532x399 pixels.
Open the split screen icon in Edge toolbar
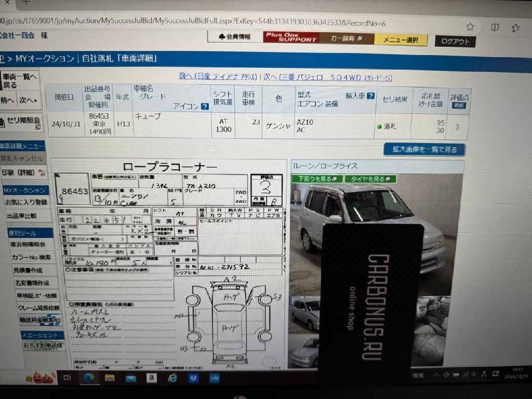tap(495, 27)
